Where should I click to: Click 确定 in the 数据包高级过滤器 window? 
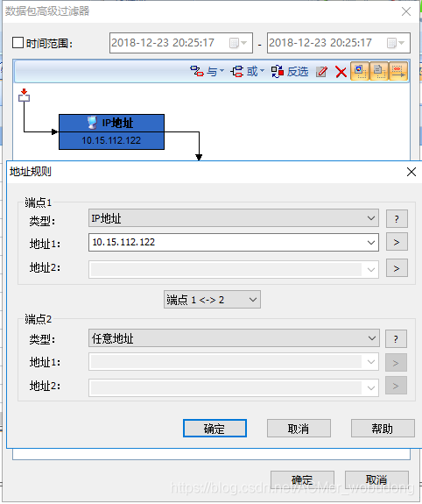(302, 480)
